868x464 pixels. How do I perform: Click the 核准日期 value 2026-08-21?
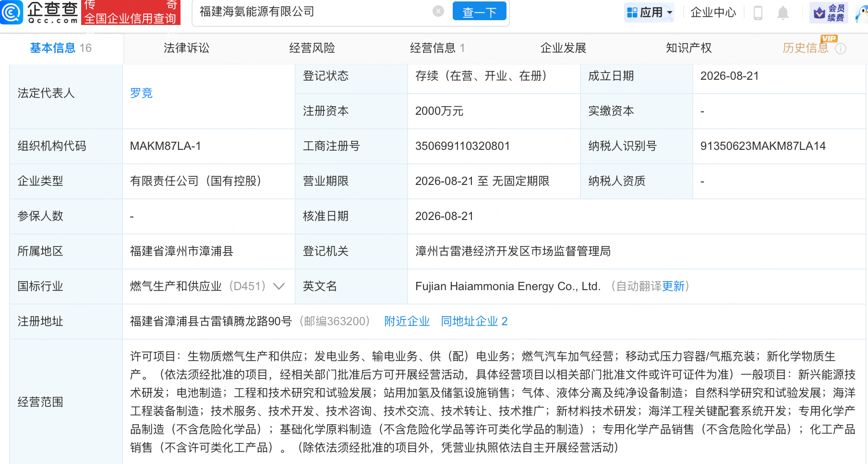(444, 216)
